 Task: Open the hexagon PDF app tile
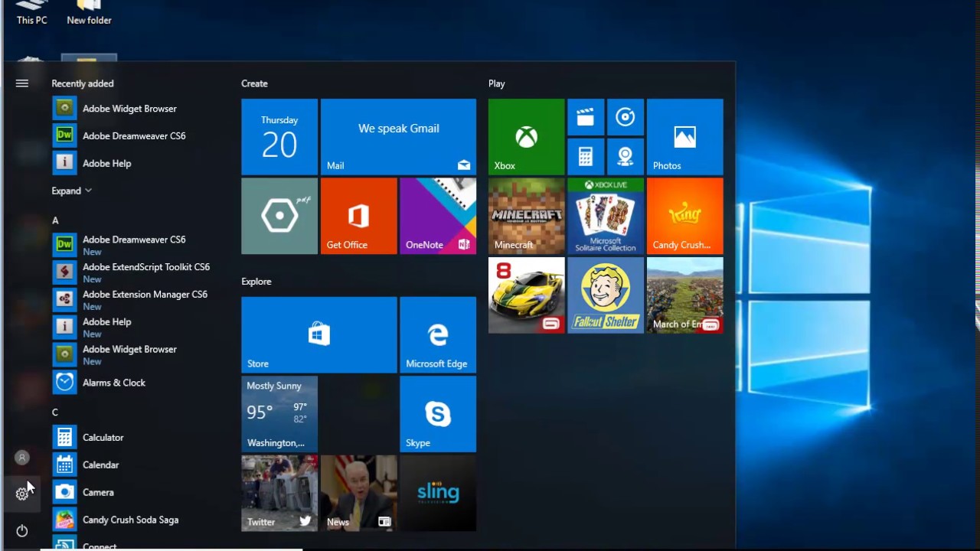[x=279, y=216]
